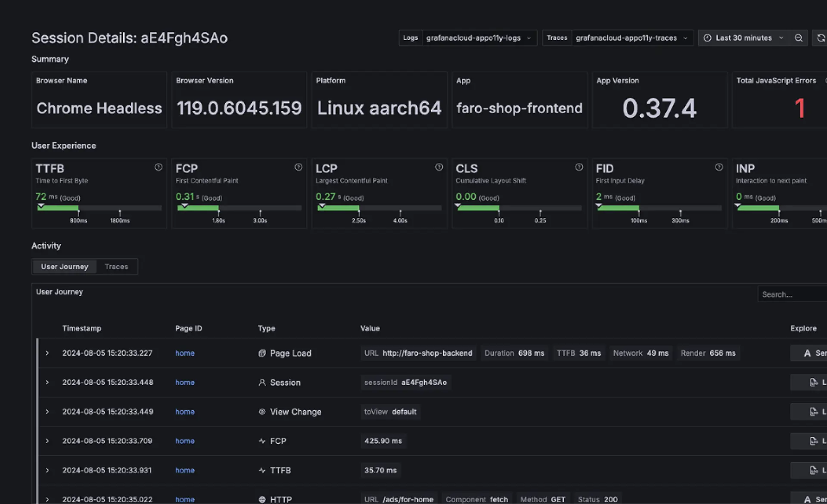Click the TTFB threshold gauge bar

(99, 208)
